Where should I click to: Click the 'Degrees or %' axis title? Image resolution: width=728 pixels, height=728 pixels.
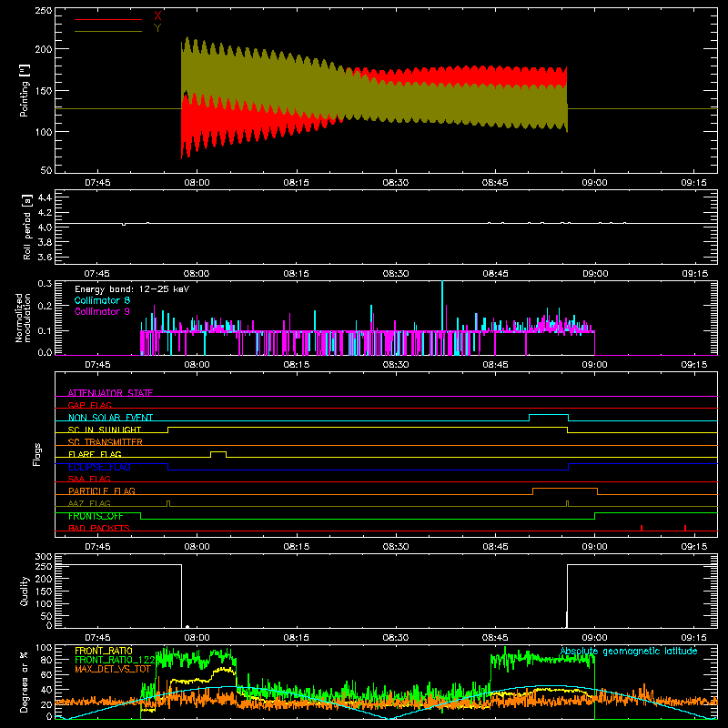(x=25, y=682)
